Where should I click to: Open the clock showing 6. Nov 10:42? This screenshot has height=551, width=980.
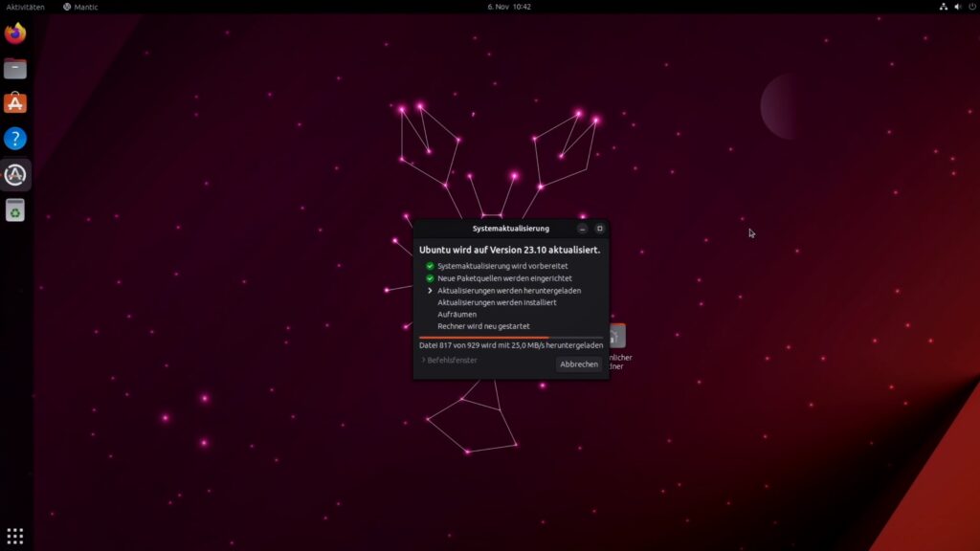pyautogui.click(x=509, y=7)
